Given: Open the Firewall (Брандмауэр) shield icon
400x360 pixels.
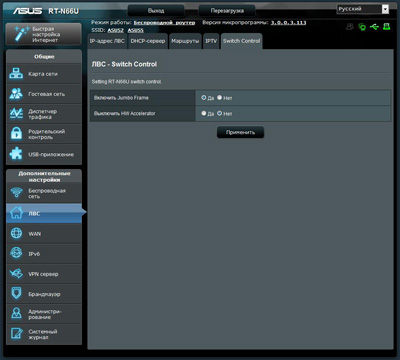Looking at the screenshot, I should 16,294.
